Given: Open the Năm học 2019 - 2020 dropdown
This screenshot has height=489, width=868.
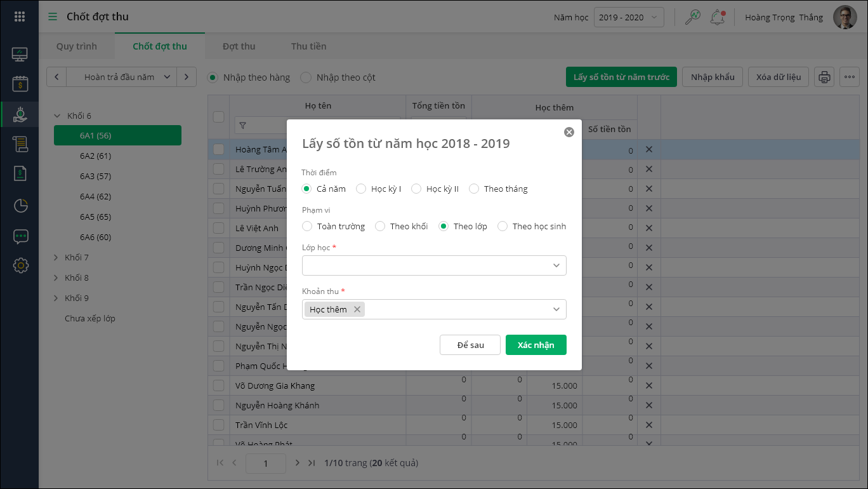Looking at the screenshot, I should (x=629, y=17).
